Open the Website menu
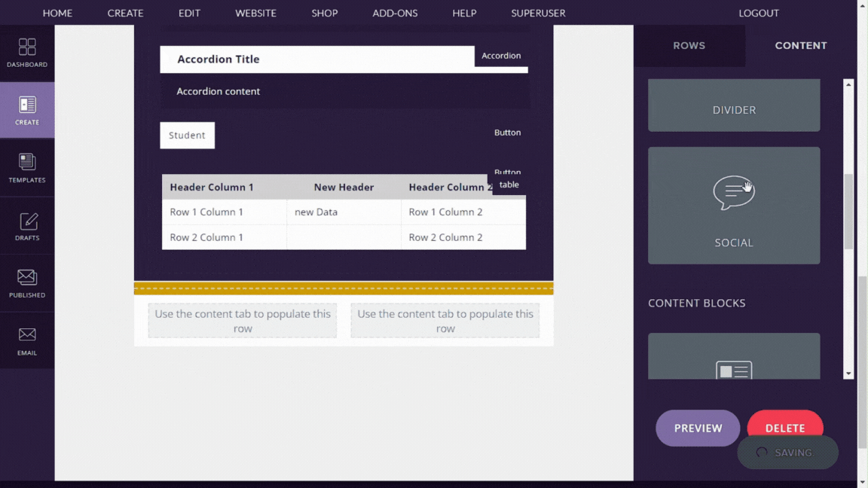The image size is (868, 488). point(255,13)
